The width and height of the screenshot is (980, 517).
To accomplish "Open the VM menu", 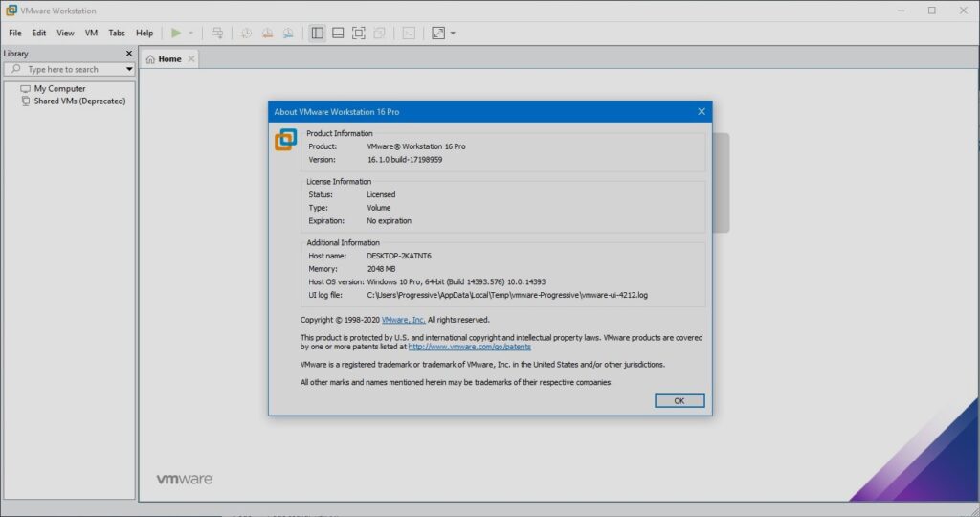I will click(91, 33).
